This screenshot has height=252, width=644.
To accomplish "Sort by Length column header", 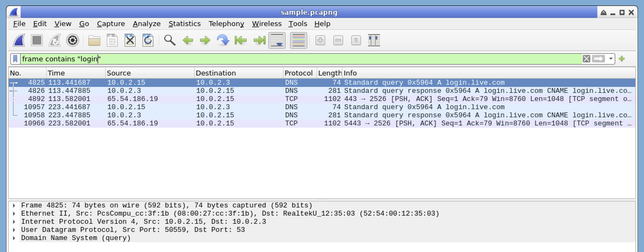I will (x=330, y=73).
